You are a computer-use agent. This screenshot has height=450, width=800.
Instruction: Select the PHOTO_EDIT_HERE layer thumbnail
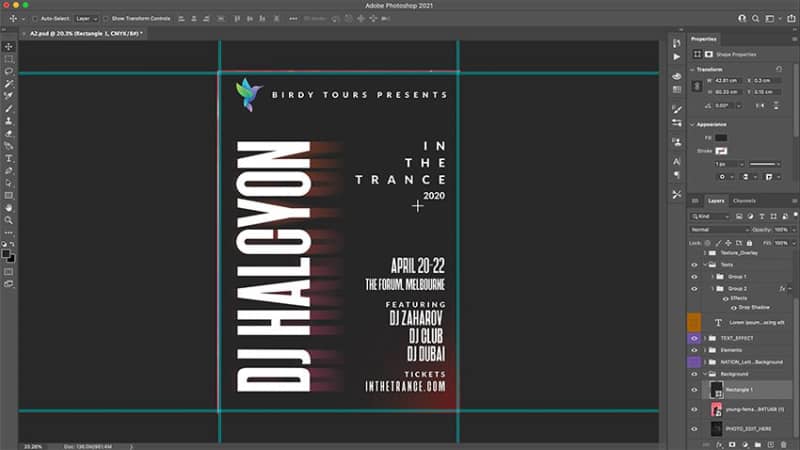click(x=716, y=429)
